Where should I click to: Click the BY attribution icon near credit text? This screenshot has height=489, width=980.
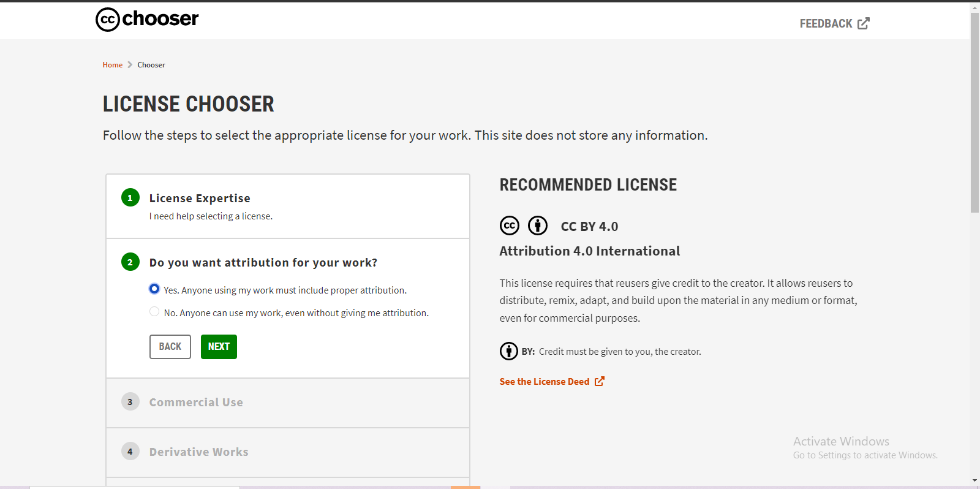(x=509, y=351)
